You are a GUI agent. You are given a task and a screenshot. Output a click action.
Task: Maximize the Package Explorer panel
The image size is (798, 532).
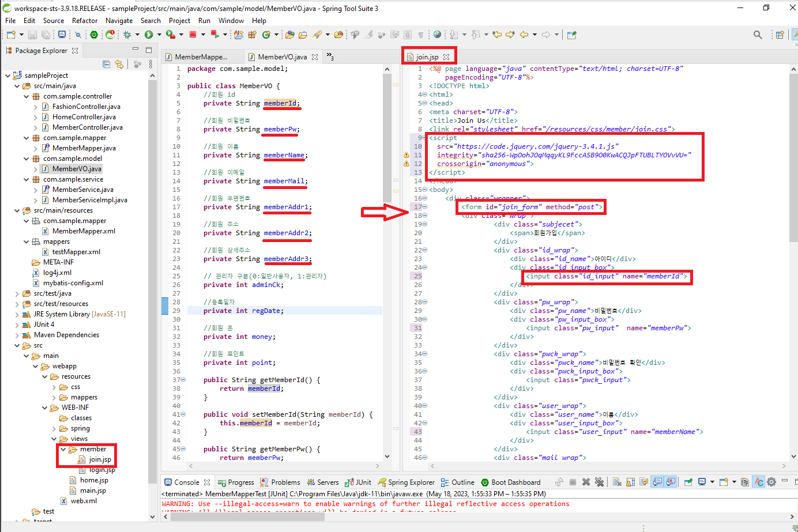coord(148,50)
